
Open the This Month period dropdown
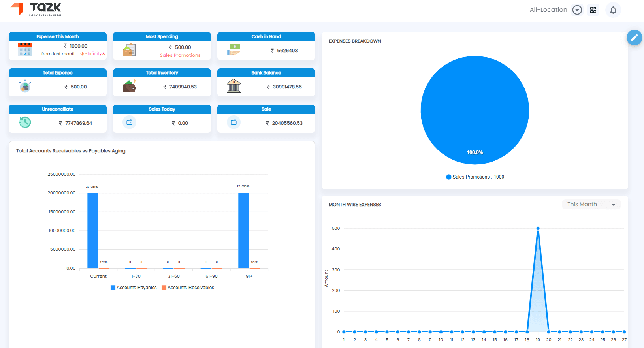pyautogui.click(x=591, y=204)
